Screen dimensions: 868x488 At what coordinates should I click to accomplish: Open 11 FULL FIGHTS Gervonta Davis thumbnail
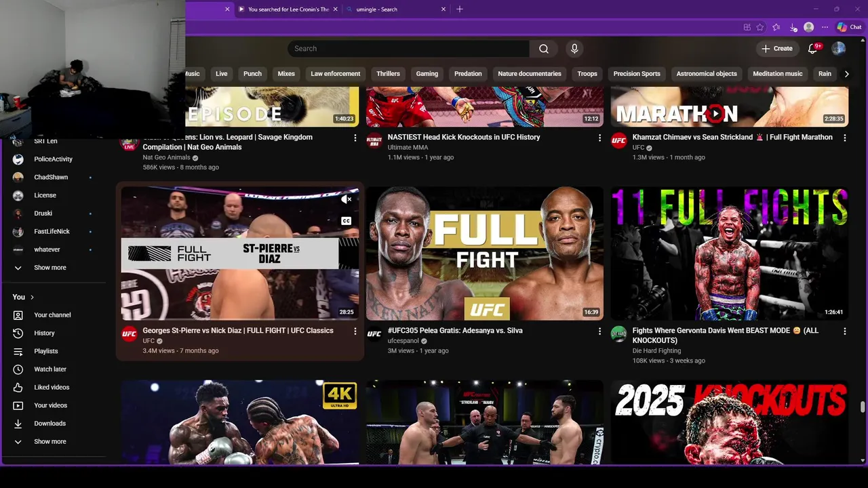[730, 253]
